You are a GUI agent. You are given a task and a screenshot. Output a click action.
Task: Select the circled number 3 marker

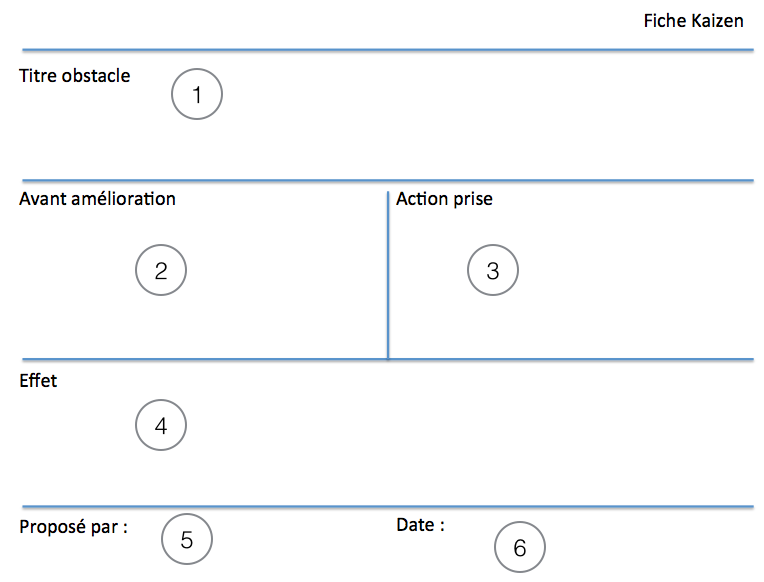coord(492,270)
